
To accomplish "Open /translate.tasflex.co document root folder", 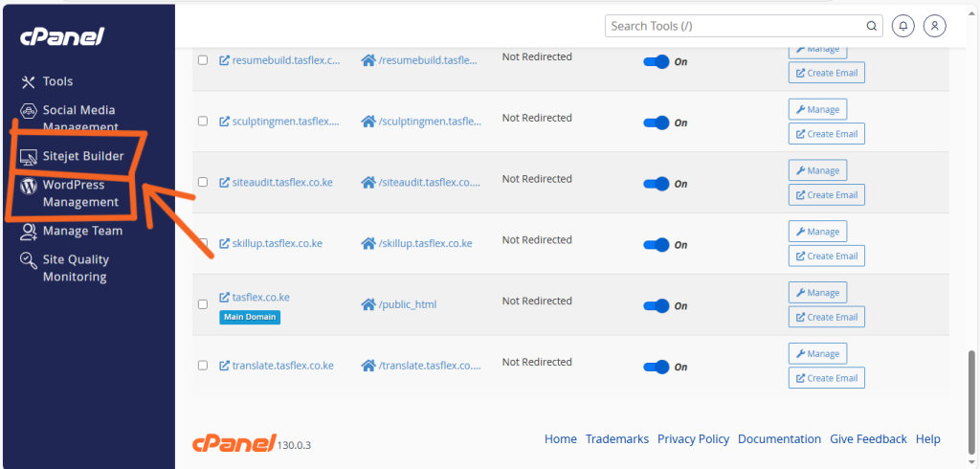I will click(421, 366).
